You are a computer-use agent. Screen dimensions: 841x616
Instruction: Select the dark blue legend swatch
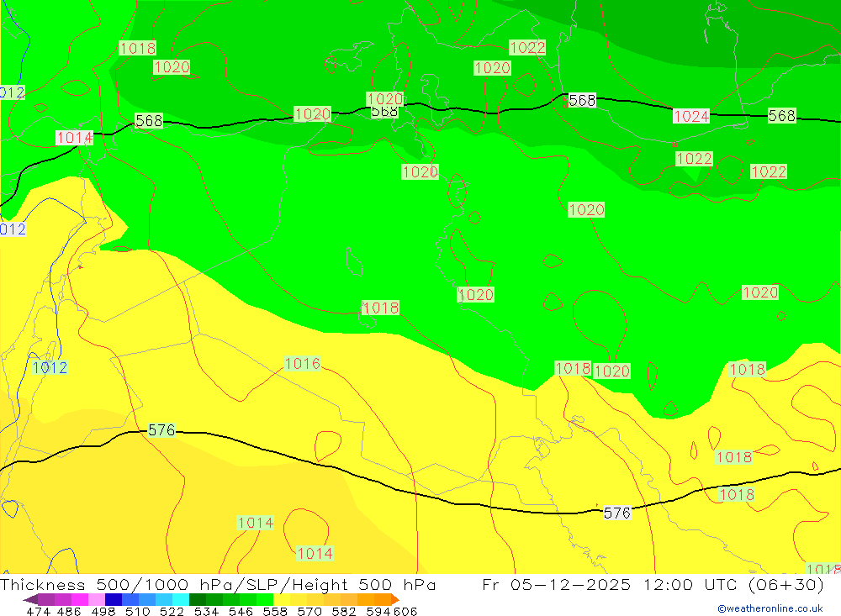(114, 599)
